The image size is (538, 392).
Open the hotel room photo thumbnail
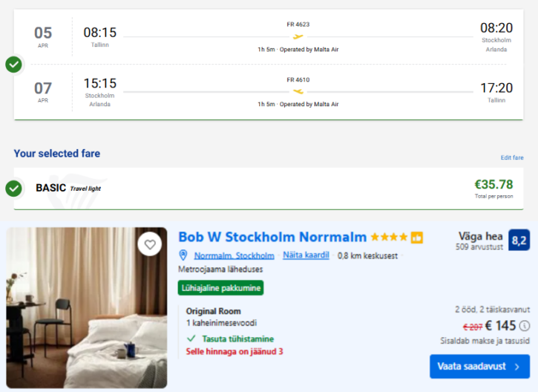[87, 308]
